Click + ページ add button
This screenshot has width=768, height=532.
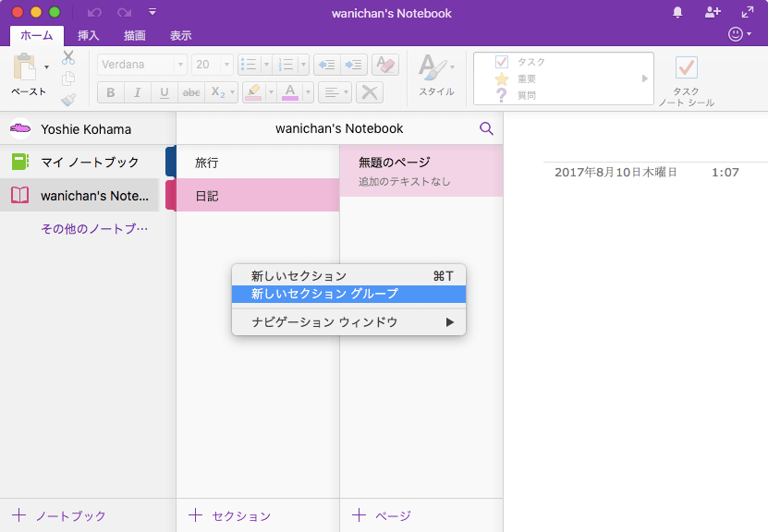coord(382,515)
